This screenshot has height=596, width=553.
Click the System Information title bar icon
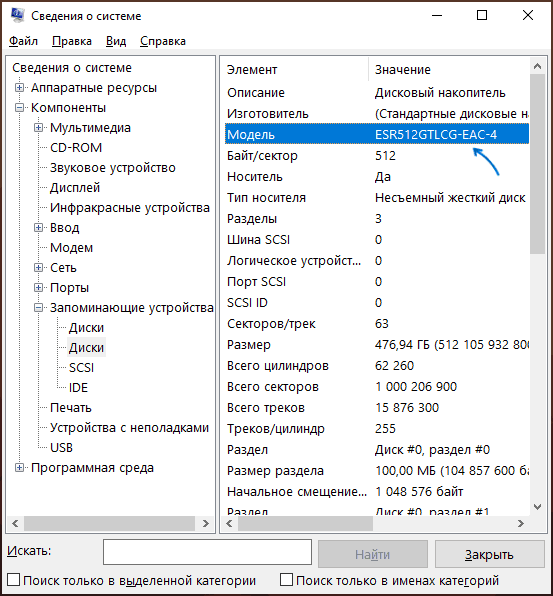pos(17,16)
